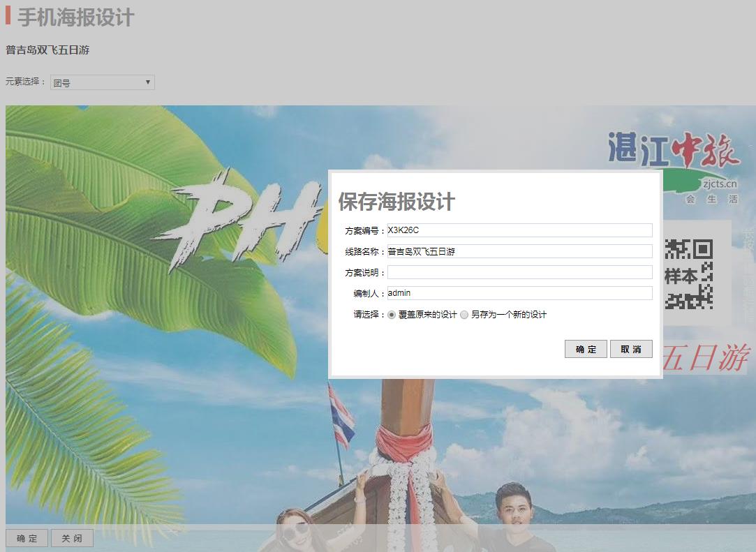Select the 另存为一个新的设计 radio option
The height and width of the screenshot is (552, 756).
pyautogui.click(x=464, y=315)
